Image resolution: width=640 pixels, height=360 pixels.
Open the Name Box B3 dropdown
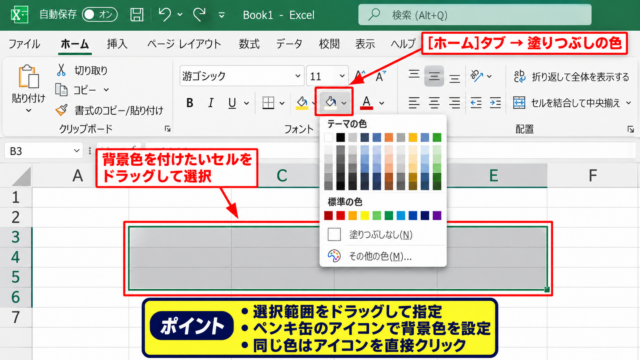click(76, 151)
